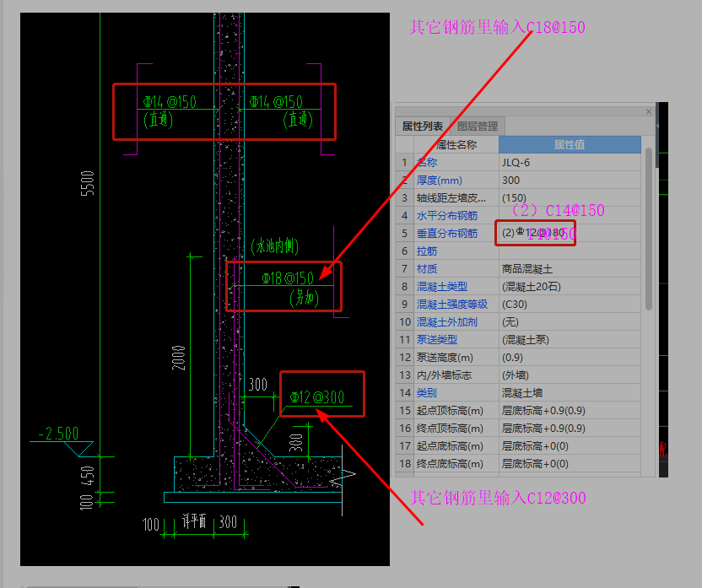
Task: Select the 终点底标高(m) value cell
Action: point(570,464)
